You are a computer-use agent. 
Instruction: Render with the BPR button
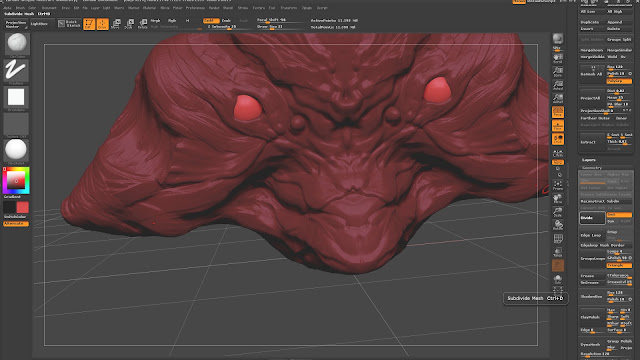pyautogui.click(x=558, y=40)
